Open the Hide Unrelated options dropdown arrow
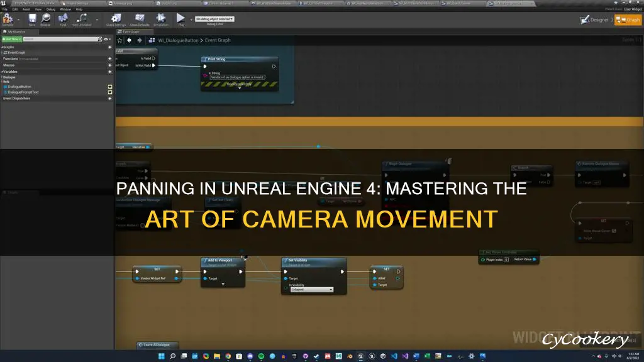644x362 pixels. click(x=97, y=19)
